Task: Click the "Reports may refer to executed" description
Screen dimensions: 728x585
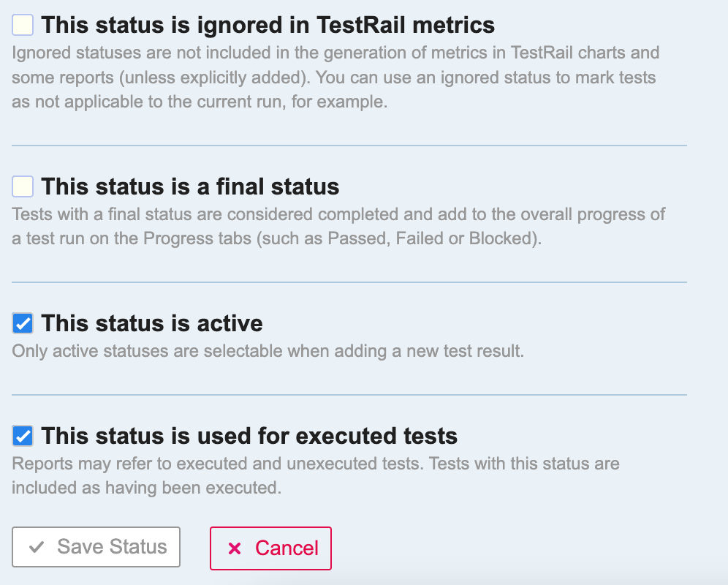Action: (315, 475)
